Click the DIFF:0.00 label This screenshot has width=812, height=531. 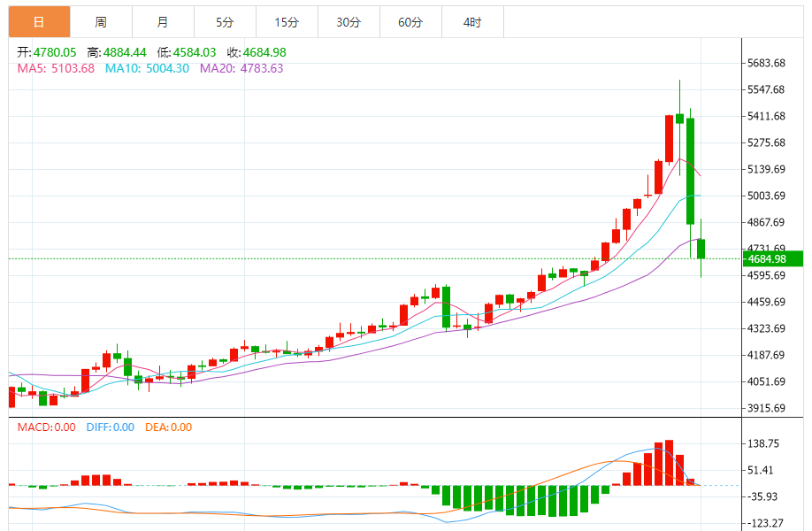point(111,427)
